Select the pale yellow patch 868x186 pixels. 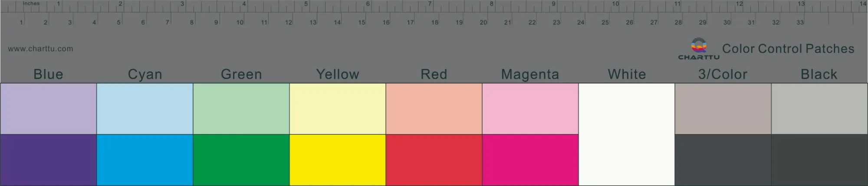click(338, 109)
